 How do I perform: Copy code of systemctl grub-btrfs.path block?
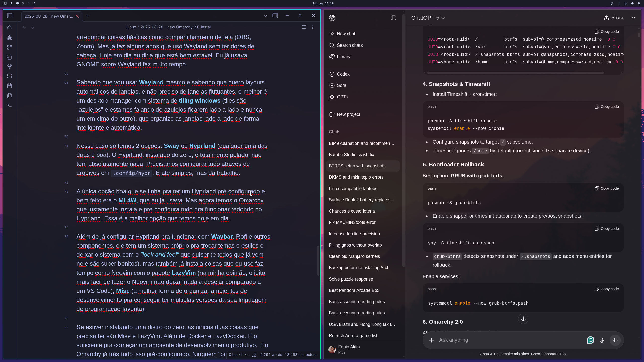607,289
